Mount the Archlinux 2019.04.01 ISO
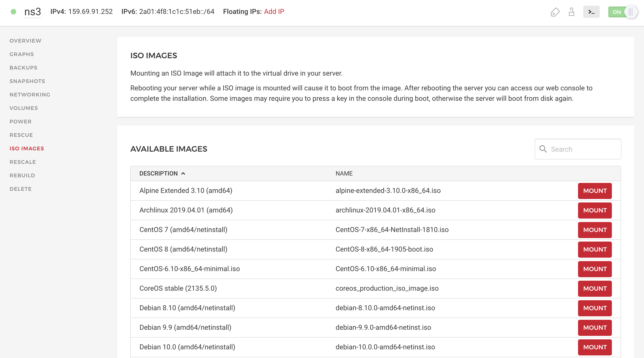Viewport: 644px width, 358px height. [595, 210]
